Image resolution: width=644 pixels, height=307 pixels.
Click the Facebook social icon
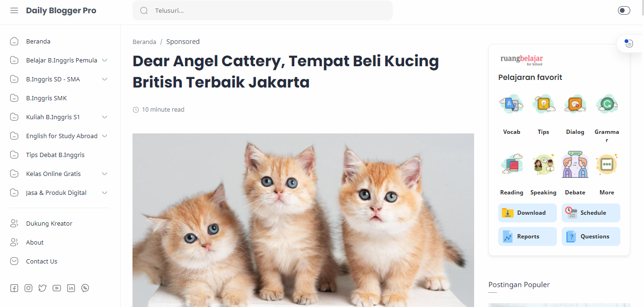(x=14, y=288)
